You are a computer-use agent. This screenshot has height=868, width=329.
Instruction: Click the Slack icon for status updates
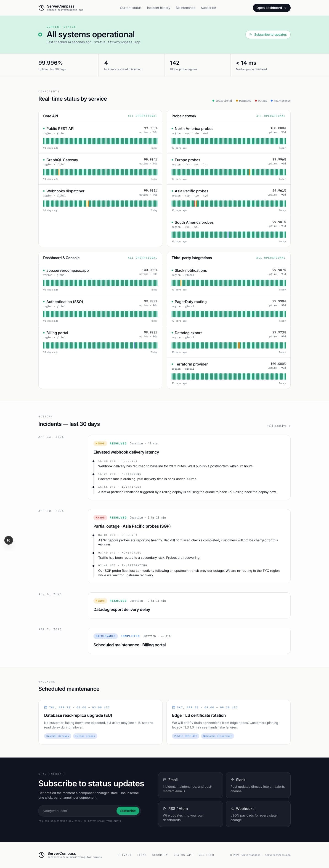(233, 779)
